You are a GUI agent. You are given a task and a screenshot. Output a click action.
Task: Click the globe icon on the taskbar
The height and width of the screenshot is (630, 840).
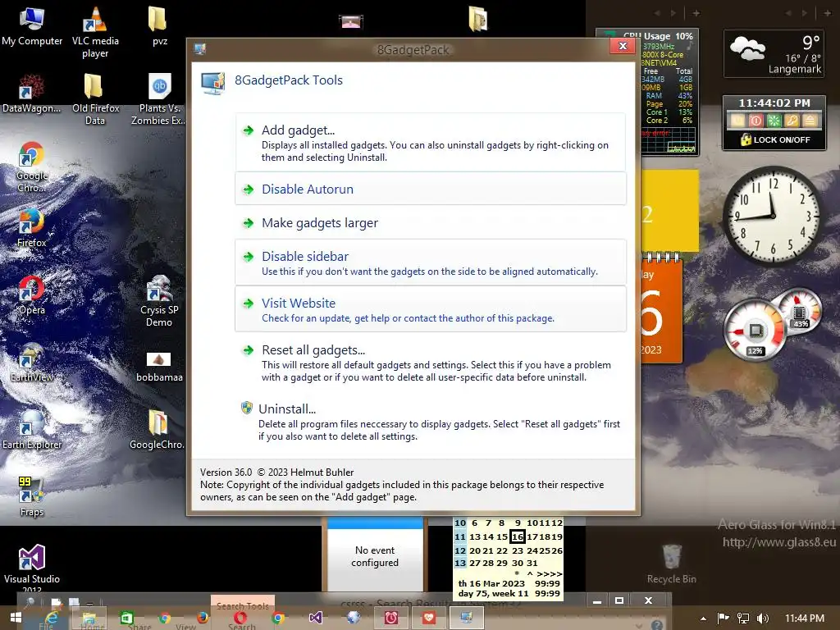click(354, 618)
